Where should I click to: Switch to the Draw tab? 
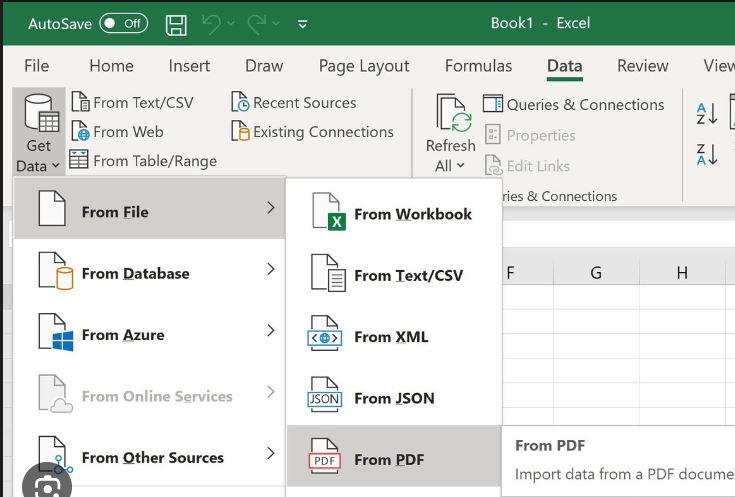tap(264, 66)
